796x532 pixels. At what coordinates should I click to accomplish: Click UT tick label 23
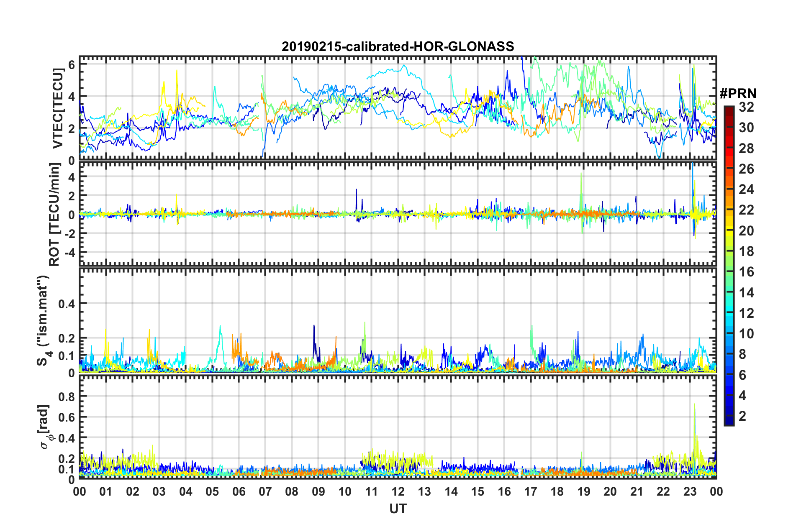click(x=690, y=491)
